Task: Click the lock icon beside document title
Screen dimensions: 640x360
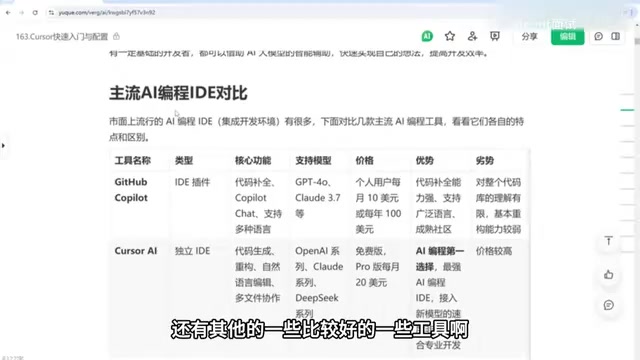Action: coord(116,36)
